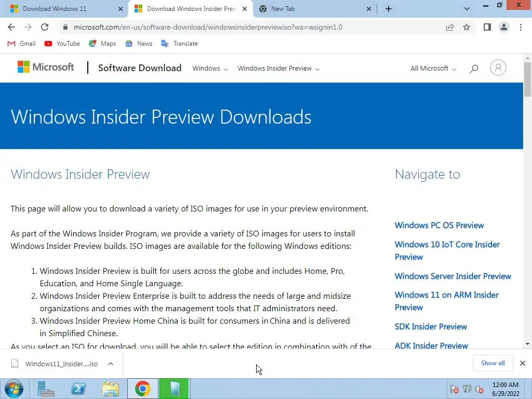
Task: Click the downloaded Windows11_Insider iso file
Action: coord(54,364)
